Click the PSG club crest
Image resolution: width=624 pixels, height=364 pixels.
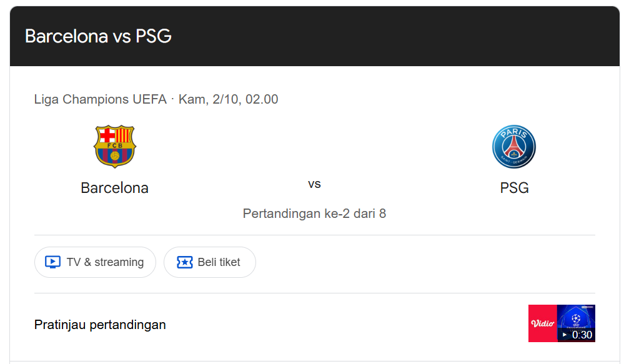(x=513, y=147)
